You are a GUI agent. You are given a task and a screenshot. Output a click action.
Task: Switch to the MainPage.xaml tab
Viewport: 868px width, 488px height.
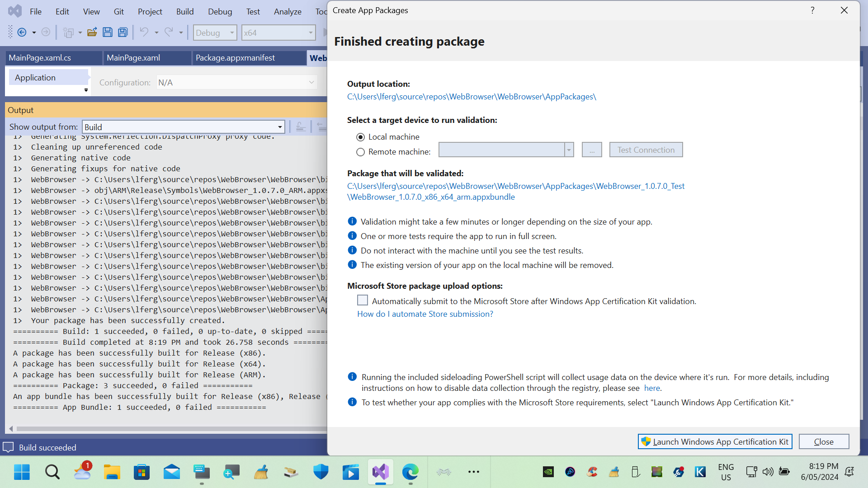pos(133,57)
